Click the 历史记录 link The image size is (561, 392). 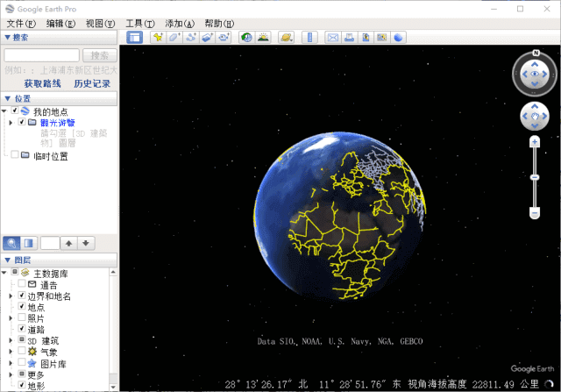pos(93,83)
